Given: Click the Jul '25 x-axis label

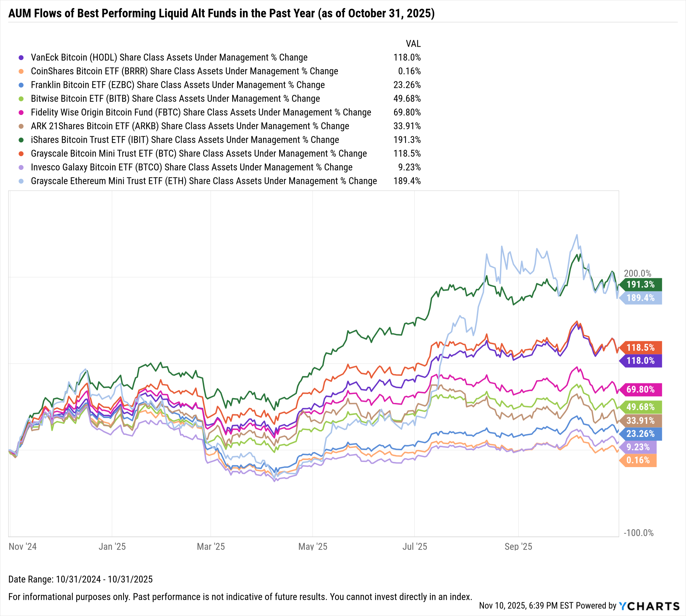Looking at the screenshot, I should click(415, 547).
